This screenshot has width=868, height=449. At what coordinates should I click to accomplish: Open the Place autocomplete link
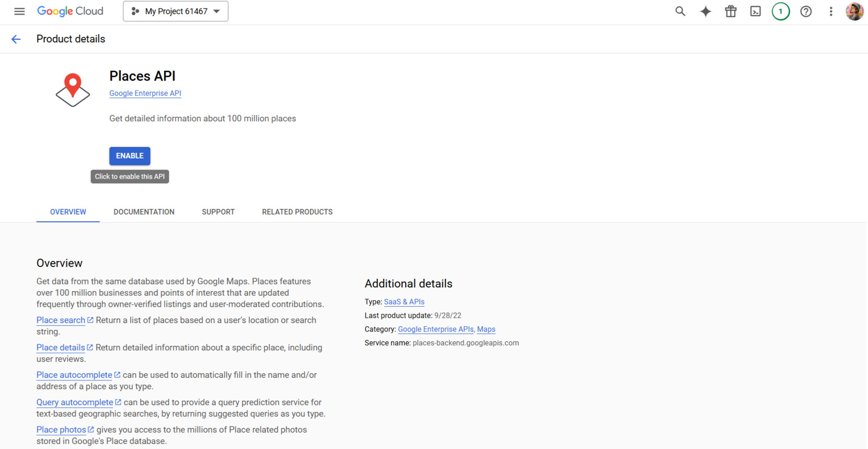[x=74, y=375]
